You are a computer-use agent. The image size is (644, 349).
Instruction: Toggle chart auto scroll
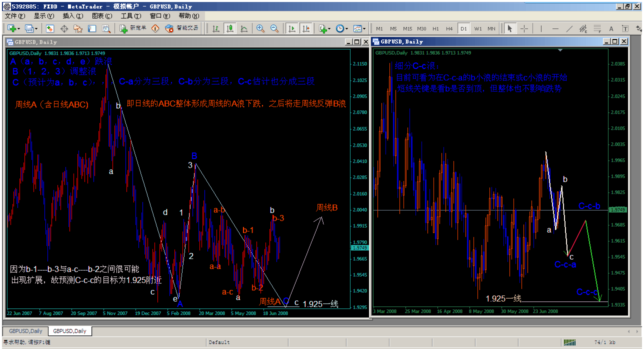291,28
